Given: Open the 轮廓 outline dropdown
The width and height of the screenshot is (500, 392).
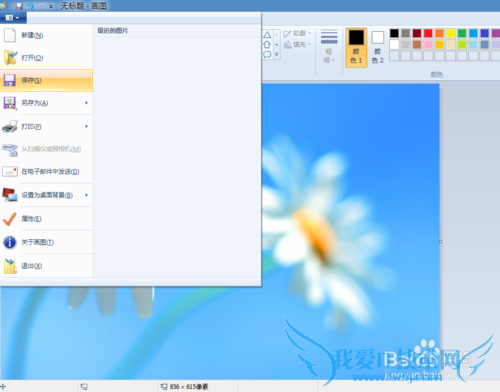Looking at the screenshot, I should point(297,33).
